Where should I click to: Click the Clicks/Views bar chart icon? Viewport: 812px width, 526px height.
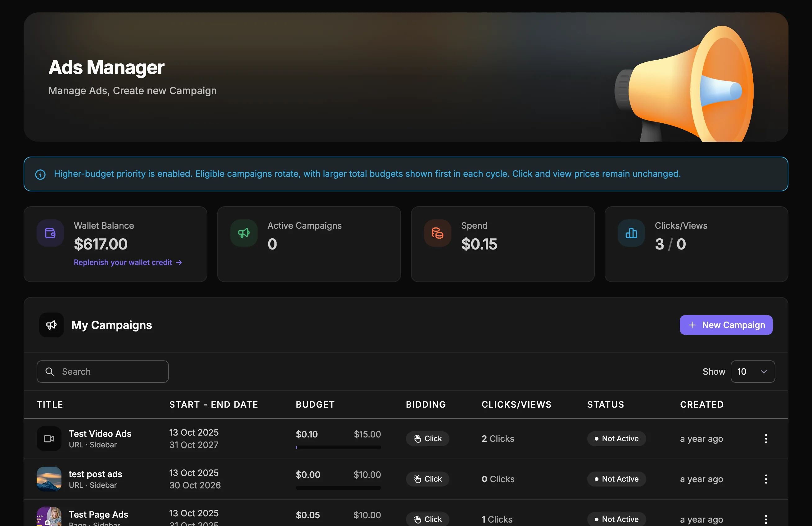coord(631,233)
